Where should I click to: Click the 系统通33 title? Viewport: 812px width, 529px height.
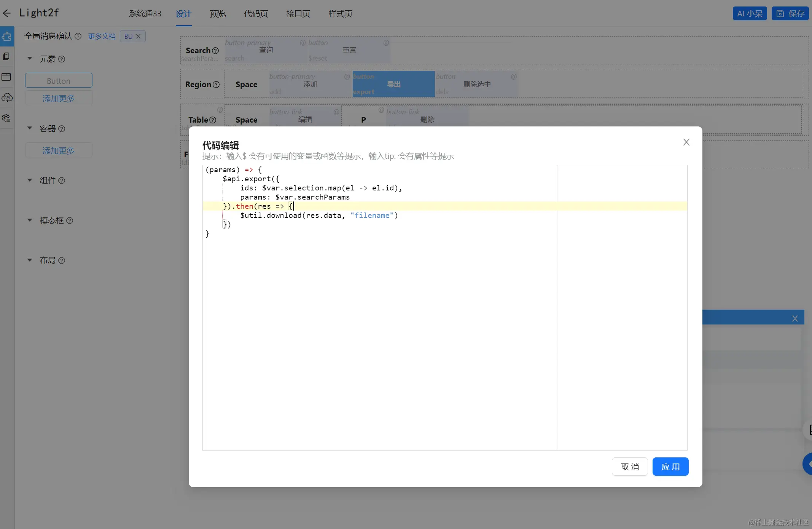[145, 14]
